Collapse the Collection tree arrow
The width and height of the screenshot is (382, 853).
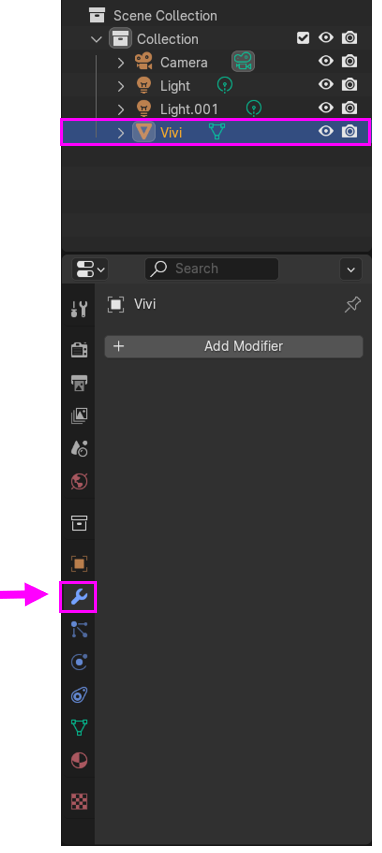(x=96, y=39)
